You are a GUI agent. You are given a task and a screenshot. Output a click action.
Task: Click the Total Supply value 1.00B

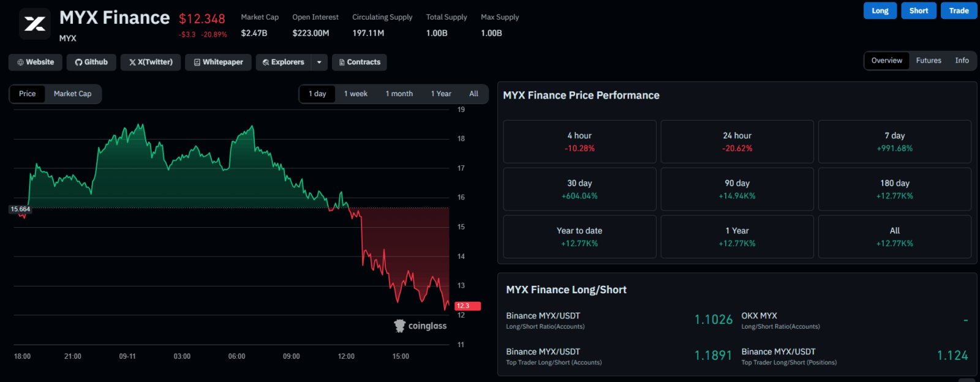(437, 33)
